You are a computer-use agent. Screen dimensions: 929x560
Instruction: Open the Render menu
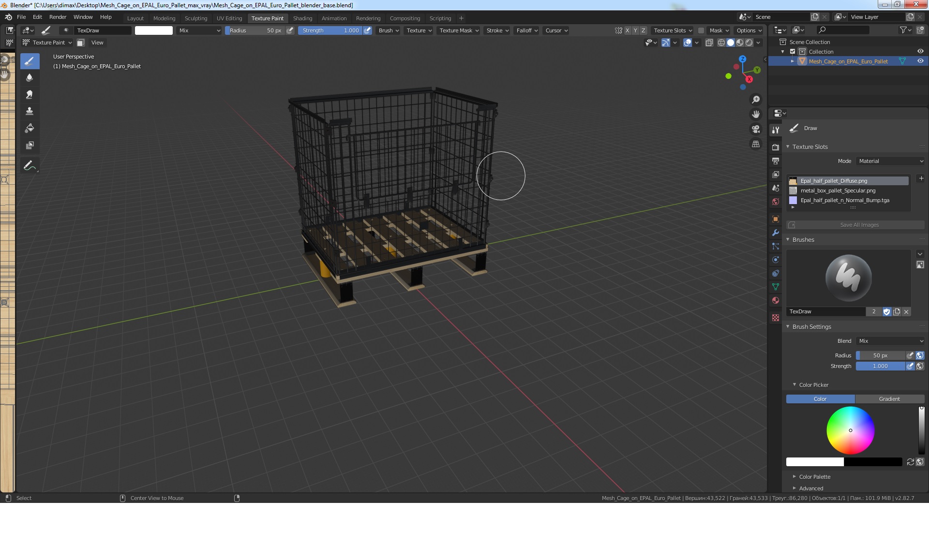click(58, 17)
